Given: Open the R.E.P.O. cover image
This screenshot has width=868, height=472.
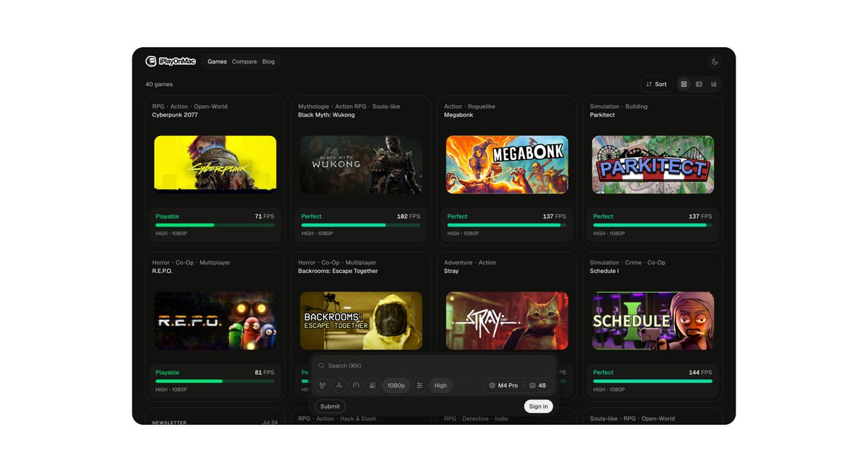Looking at the screenshot, I should (215, 321).
